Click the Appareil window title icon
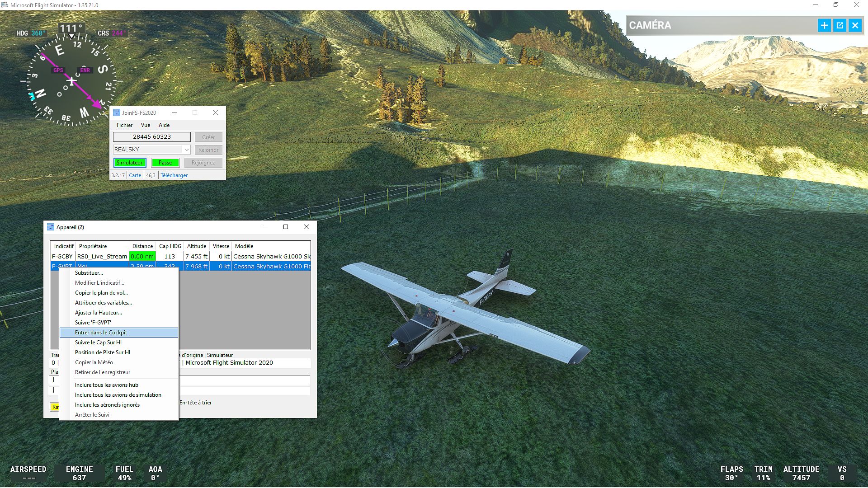868x488 pixels. pos(51,227)
